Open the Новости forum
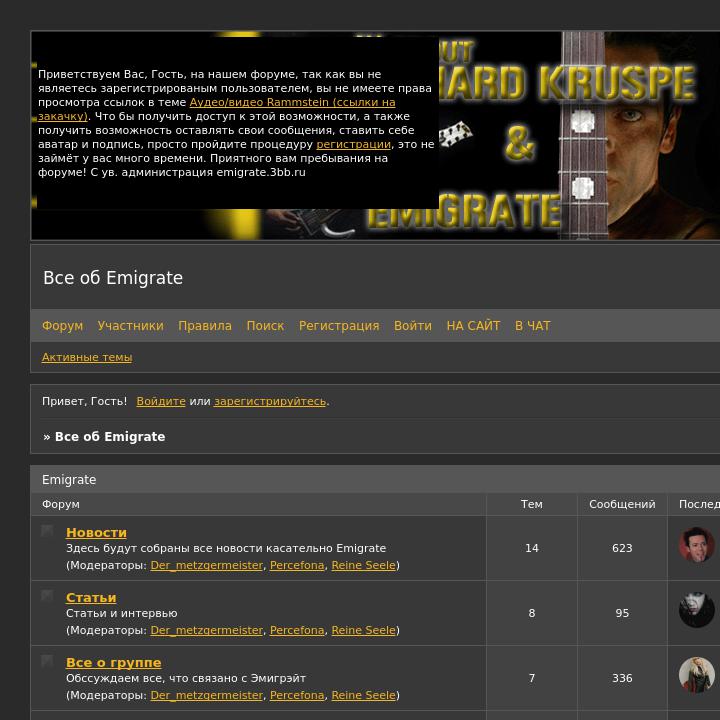720x720 pixels. click(x=96, y=532)
